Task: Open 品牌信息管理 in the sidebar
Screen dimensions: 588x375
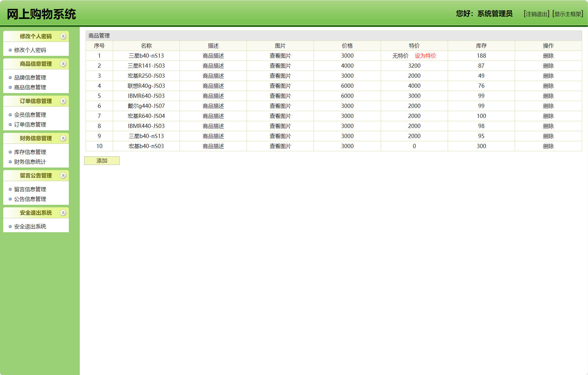Action: (30, 77)
